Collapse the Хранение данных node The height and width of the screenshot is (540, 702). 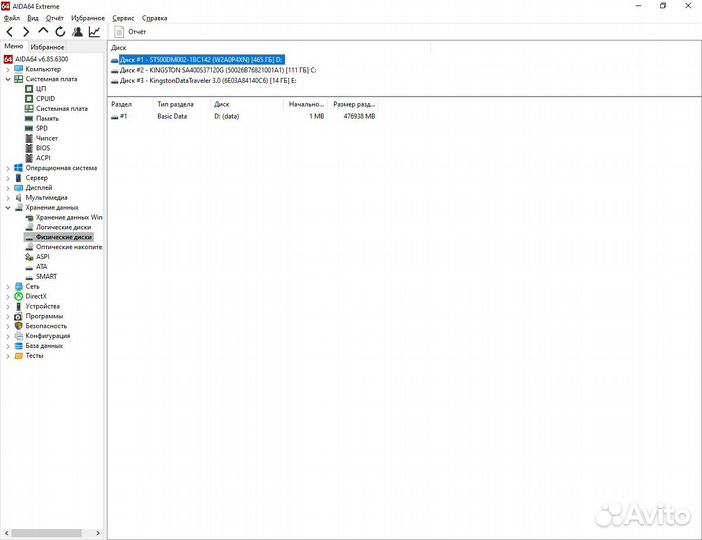pyautogui.click(x=8, y=208)
